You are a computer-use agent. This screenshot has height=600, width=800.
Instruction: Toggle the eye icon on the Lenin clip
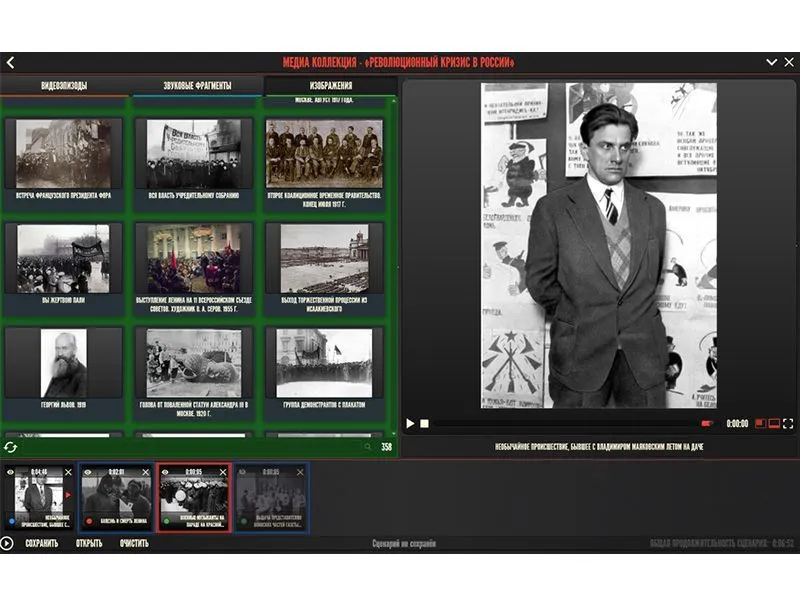tap(88, 472)
